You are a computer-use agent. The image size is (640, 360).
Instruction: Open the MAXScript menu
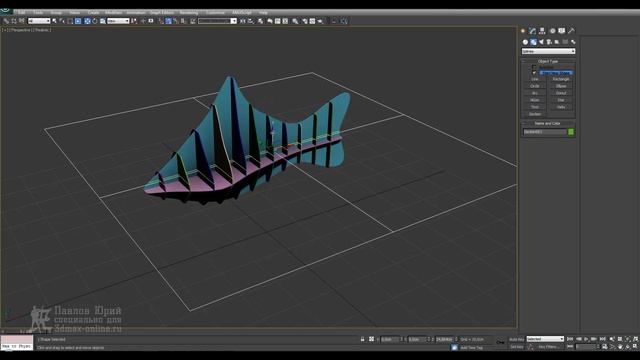[242, 13]
